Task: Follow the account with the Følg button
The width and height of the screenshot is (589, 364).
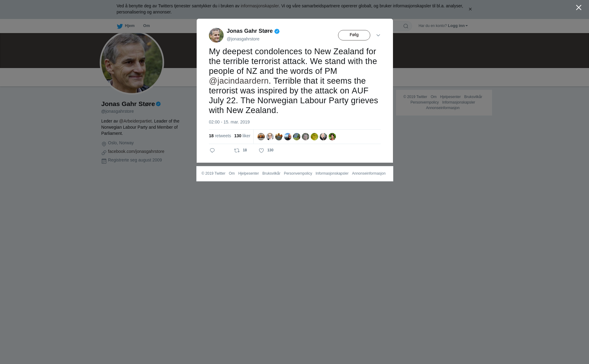Action: [354, 35]
